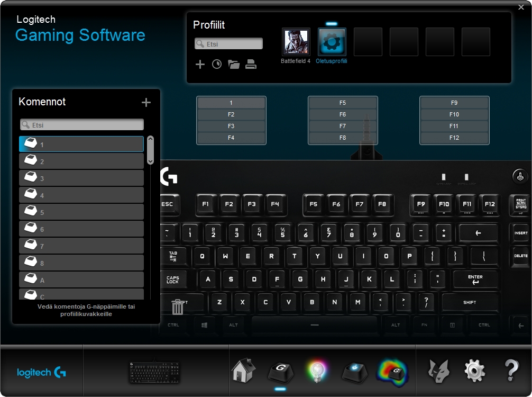Select command 8 in Komennot list
Viewport: 532px width, 397px height.
click(81, 263)
